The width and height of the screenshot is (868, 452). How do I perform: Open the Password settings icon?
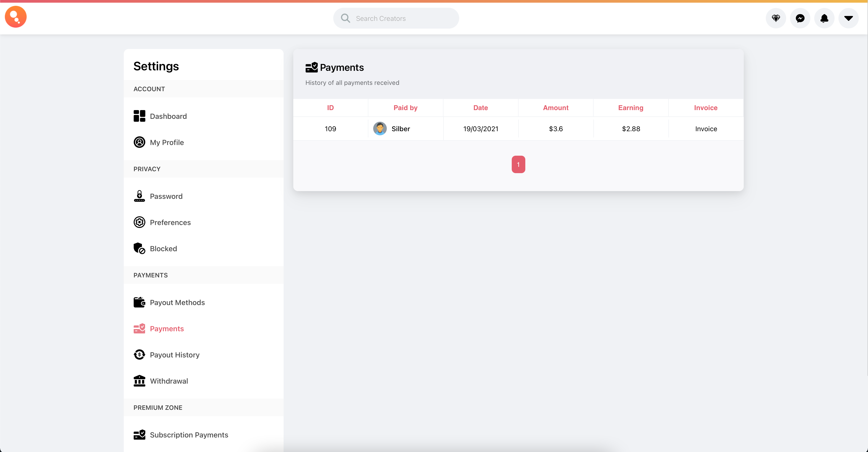(x=139, y=196)
